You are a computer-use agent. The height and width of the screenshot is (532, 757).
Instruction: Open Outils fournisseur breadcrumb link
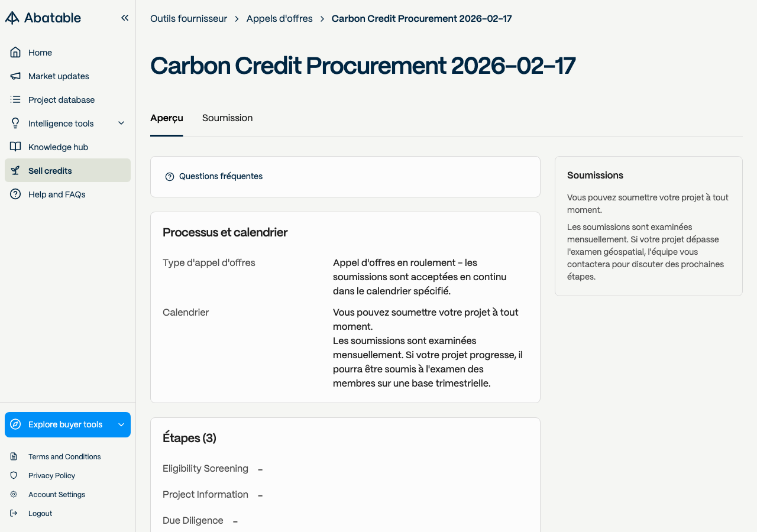[x=189, y=19]
